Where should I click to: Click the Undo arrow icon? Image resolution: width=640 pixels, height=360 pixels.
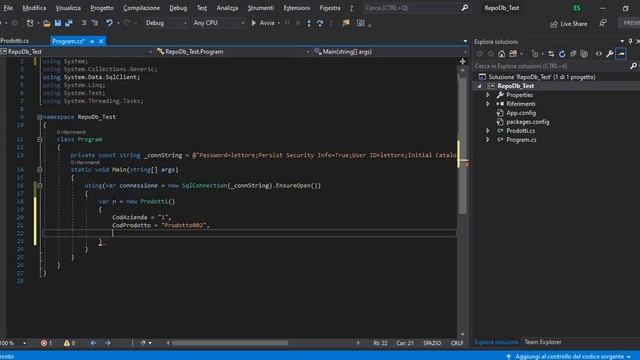(109, 23)
